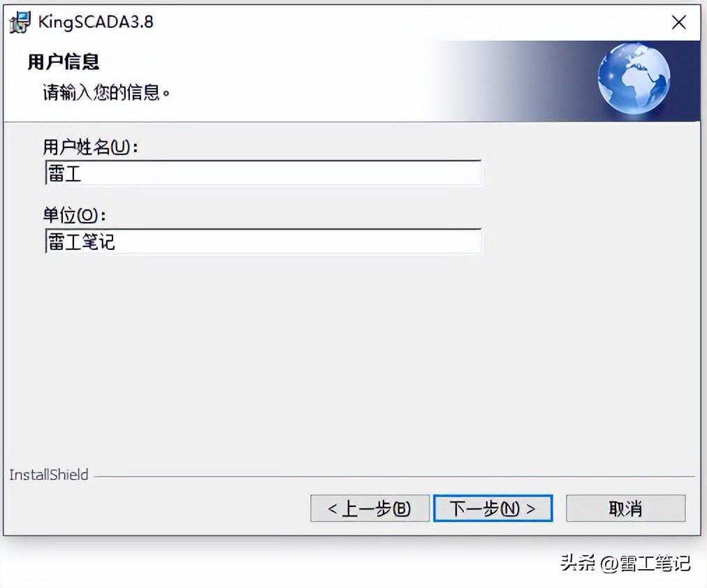Click the 用户信息 heading text

click(x=63, y=61)
